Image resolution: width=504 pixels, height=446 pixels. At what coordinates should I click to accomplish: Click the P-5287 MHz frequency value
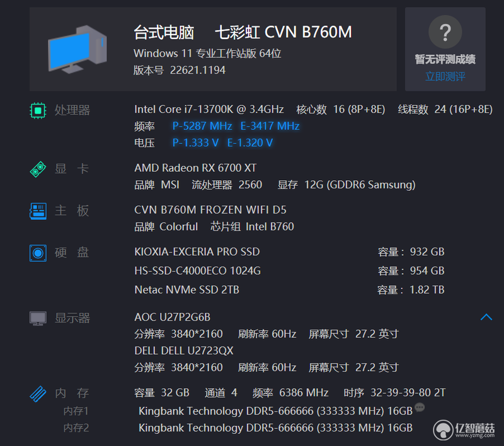coord(202,126)
